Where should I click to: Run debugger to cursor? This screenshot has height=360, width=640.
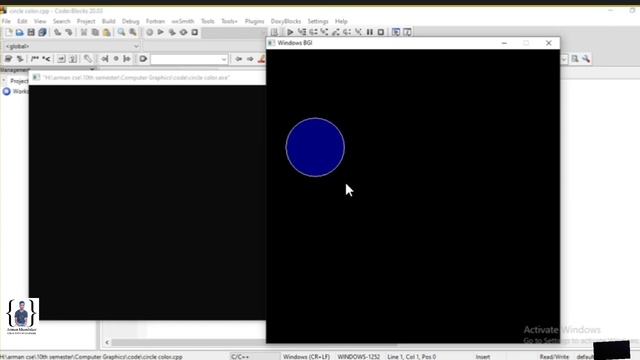click(302, 32)
